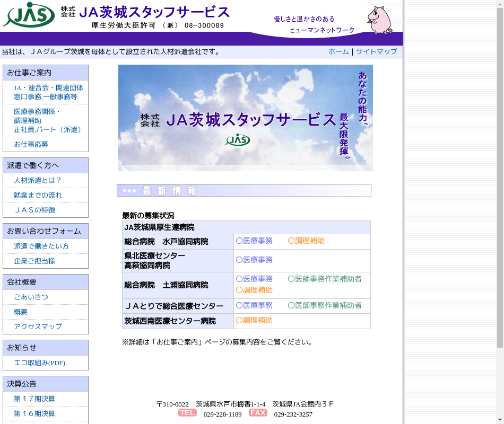Click the pink pig mascot image

click(x=379, y=20)
